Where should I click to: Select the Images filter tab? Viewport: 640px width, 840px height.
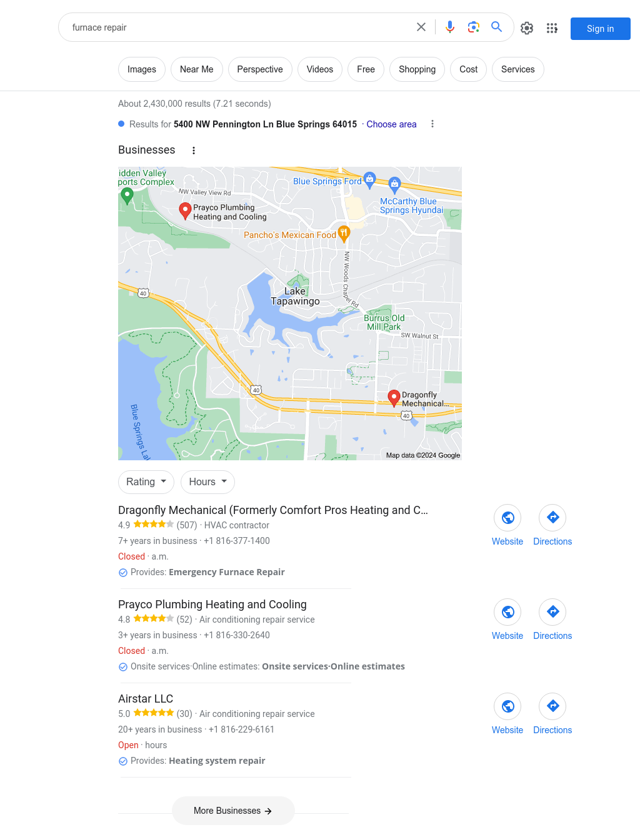click(142, 69)
